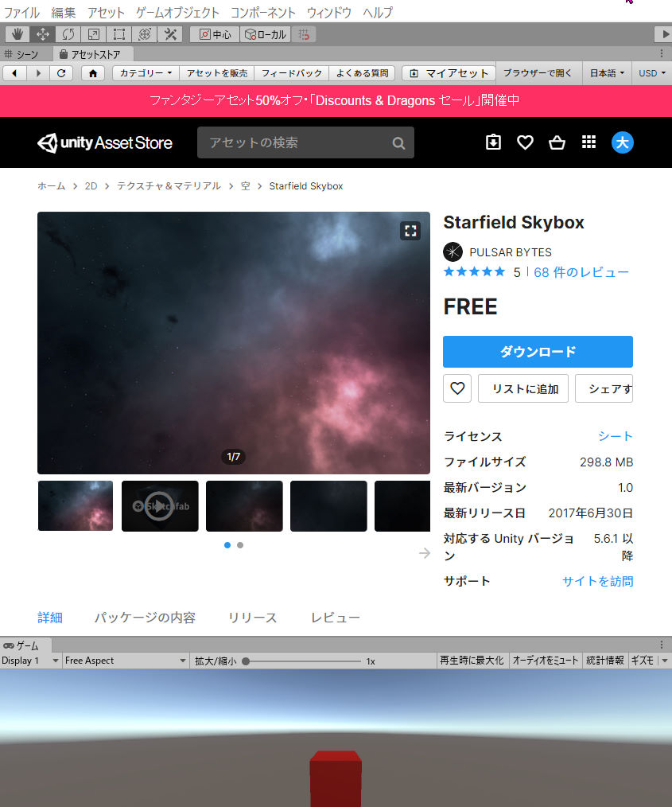This screenshot has width=672, height=807.
Task: Select the Hand tool in Unity toolbar
Action: pyautogui.click(x=17, y=34)
